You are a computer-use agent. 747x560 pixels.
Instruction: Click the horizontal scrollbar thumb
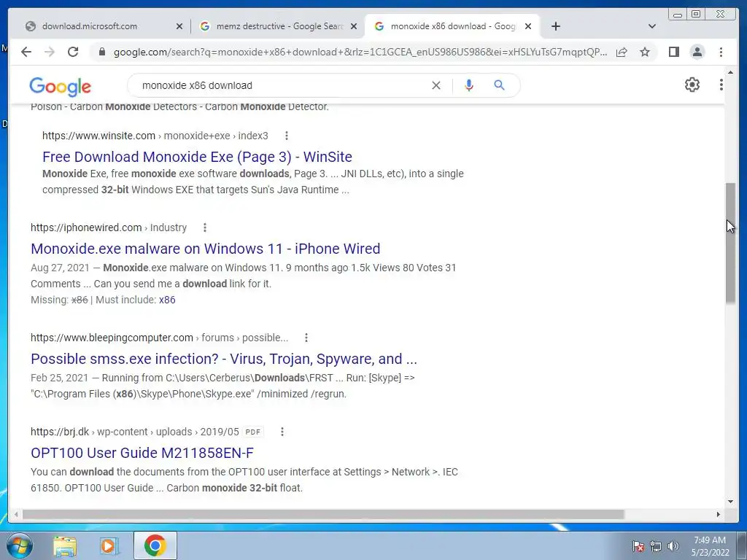pyautogui.click(x=323, y=514)
